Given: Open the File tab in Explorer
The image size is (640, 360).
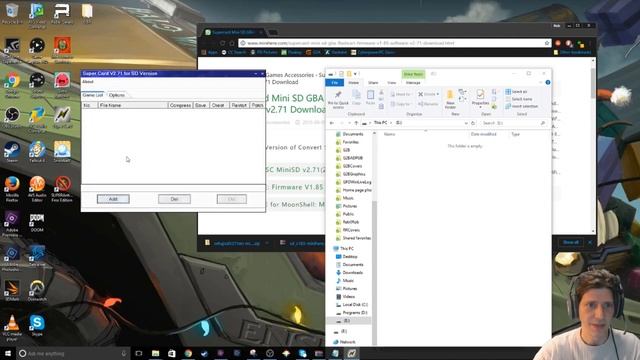Looking at the screenshot, I should coord(335,83).
